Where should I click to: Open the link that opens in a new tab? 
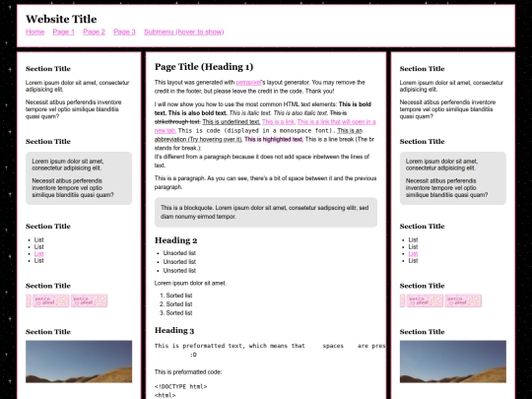[x=336, y=122]
